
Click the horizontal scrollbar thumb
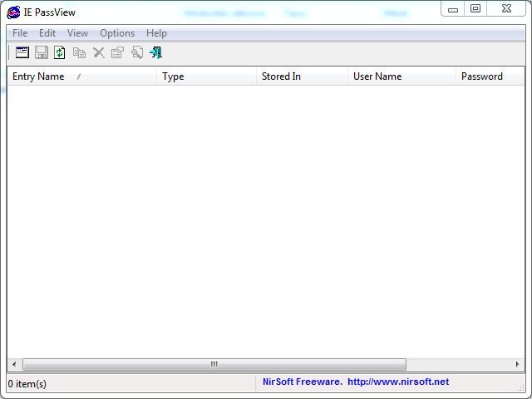(214, 364)
